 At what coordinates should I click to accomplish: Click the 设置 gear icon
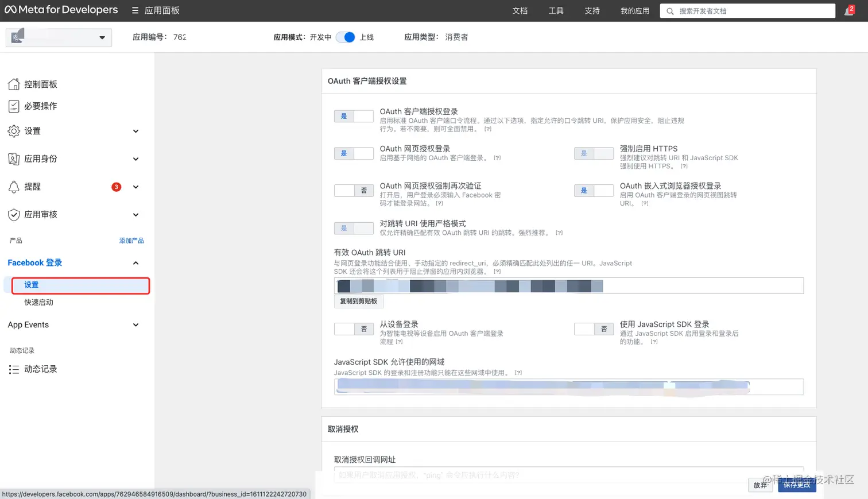point(14,131)
